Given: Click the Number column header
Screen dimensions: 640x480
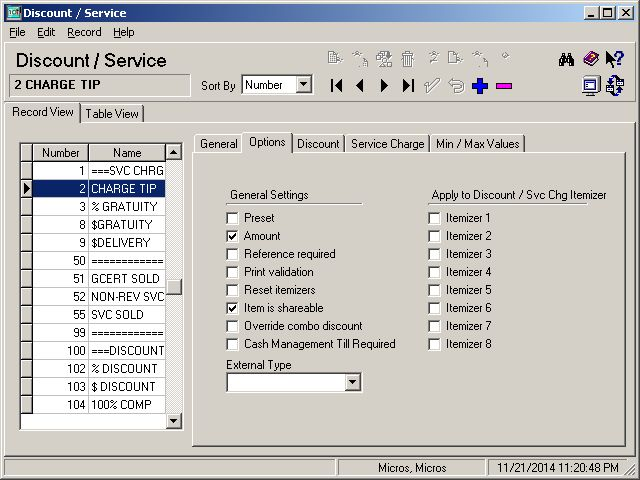Looking at the screenshot, I should pos(60,153).
